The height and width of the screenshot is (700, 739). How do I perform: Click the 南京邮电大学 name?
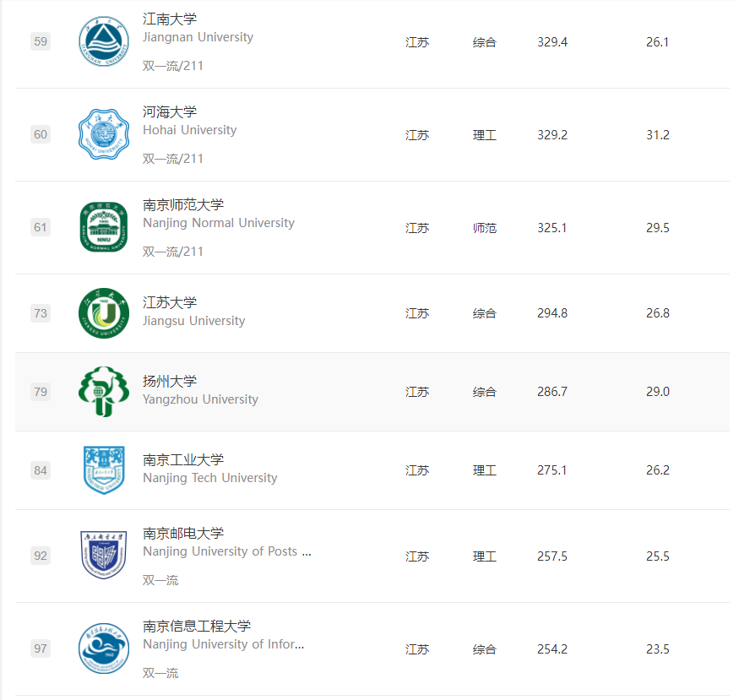(183, 534)
